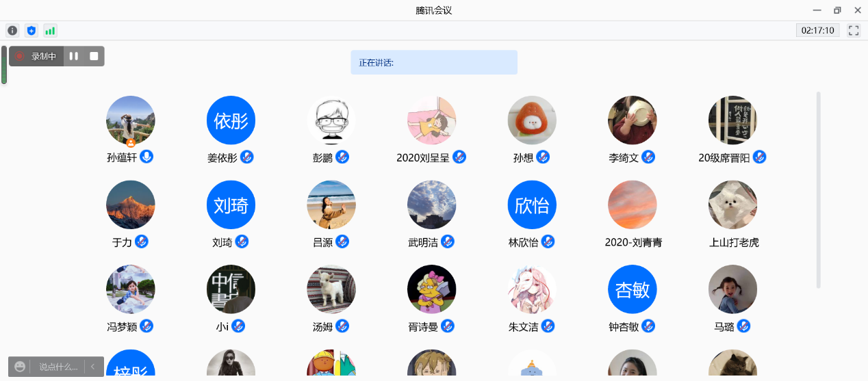Select 小i's avatar thumbnail
Viewport: 868px width, 381px height.
click(231, 289)
